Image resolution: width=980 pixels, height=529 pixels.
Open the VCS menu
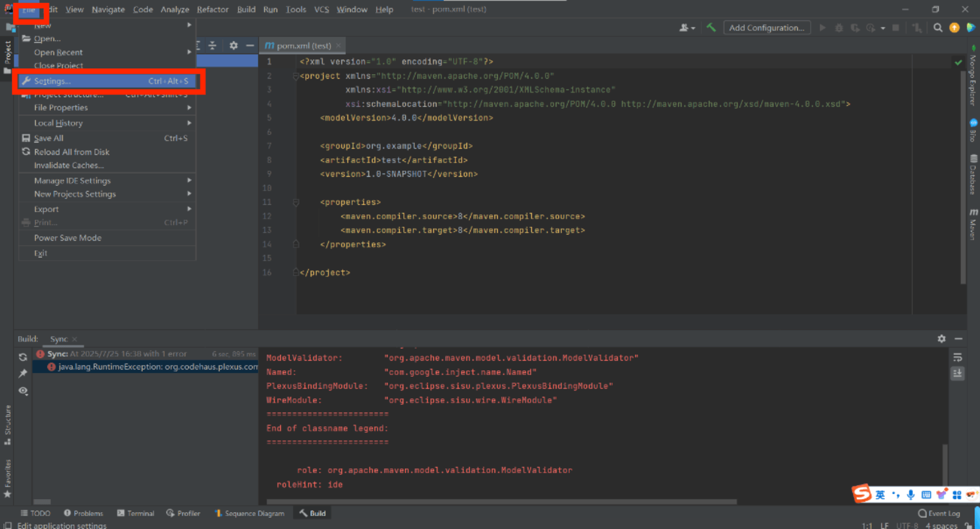click(322, 9)
